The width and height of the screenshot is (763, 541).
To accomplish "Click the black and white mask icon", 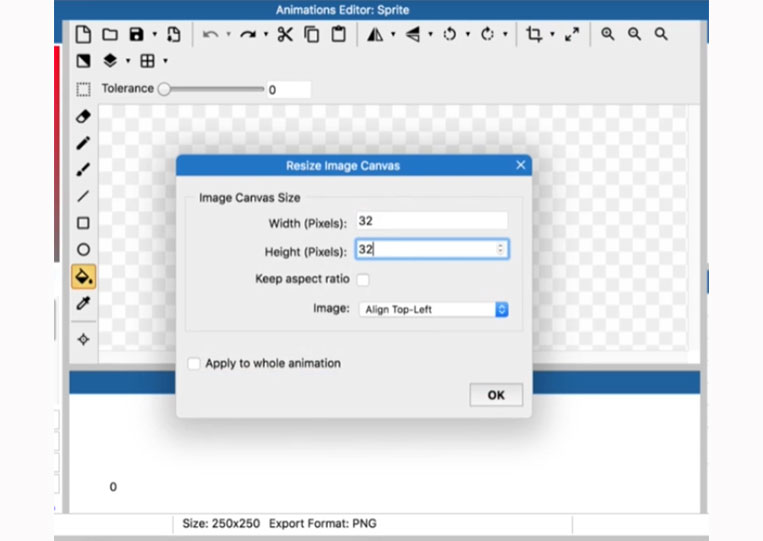I will tap(83, 61).
